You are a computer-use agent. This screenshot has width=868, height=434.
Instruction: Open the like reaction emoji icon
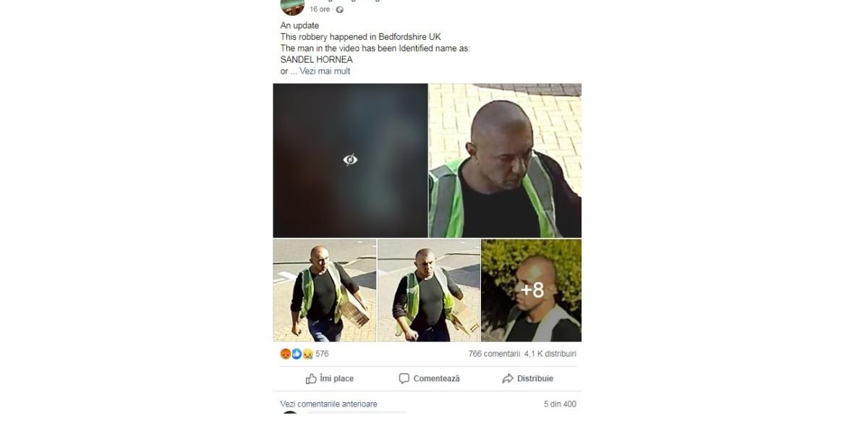[296, 354]
